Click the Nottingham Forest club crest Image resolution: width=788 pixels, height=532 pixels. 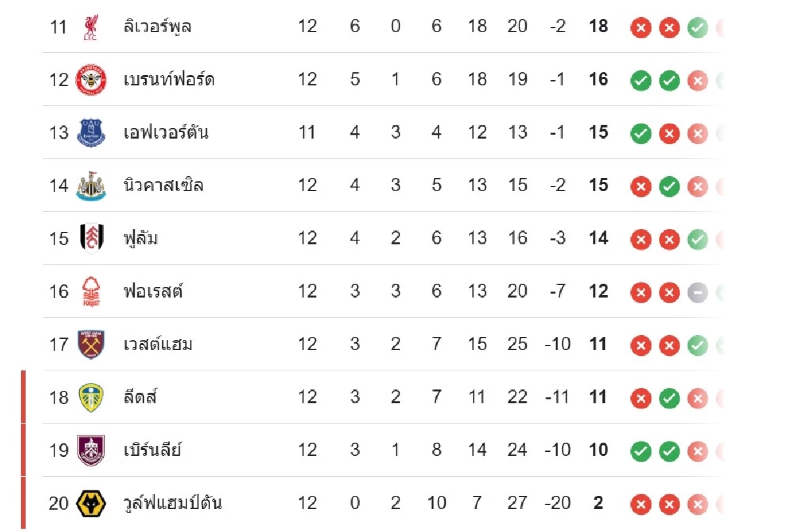tap(91, 292)
